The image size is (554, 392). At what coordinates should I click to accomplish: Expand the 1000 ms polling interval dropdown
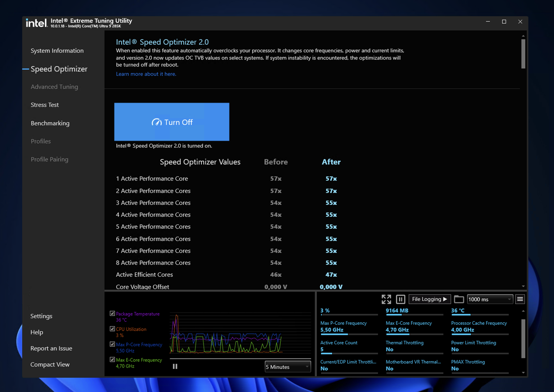[x=489, y=299]
